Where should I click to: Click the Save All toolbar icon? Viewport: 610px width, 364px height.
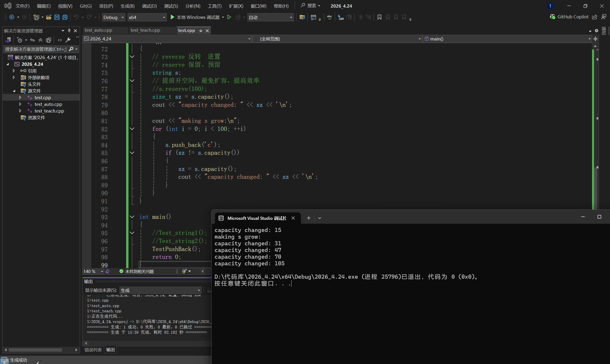[65, 17]
